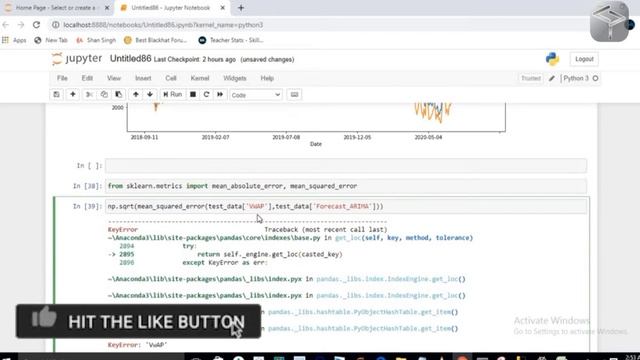Open the Apps bookmarks shortcut
The height and width of the screenshot is (360, 640).
click(x=14, y=40)
